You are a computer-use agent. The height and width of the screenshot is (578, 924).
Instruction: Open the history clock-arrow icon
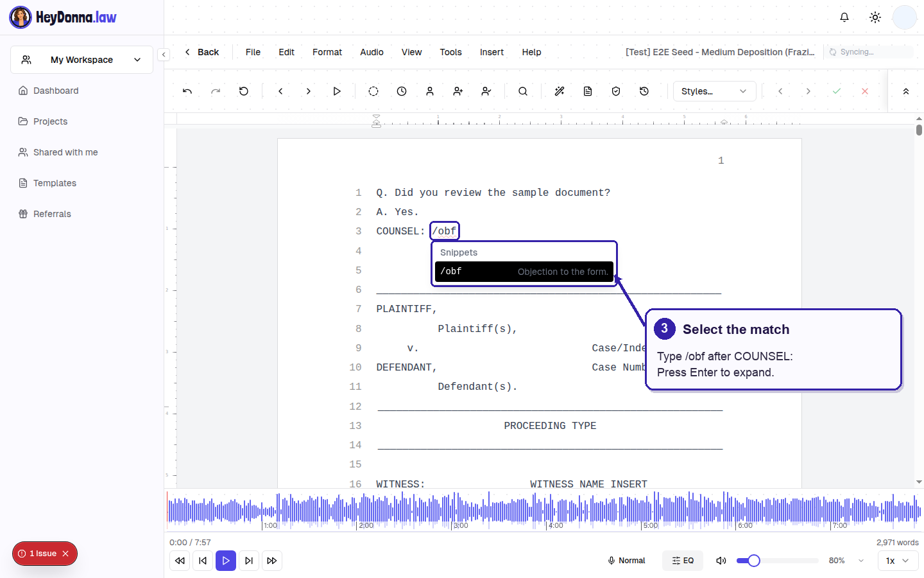tap(644, 91)
